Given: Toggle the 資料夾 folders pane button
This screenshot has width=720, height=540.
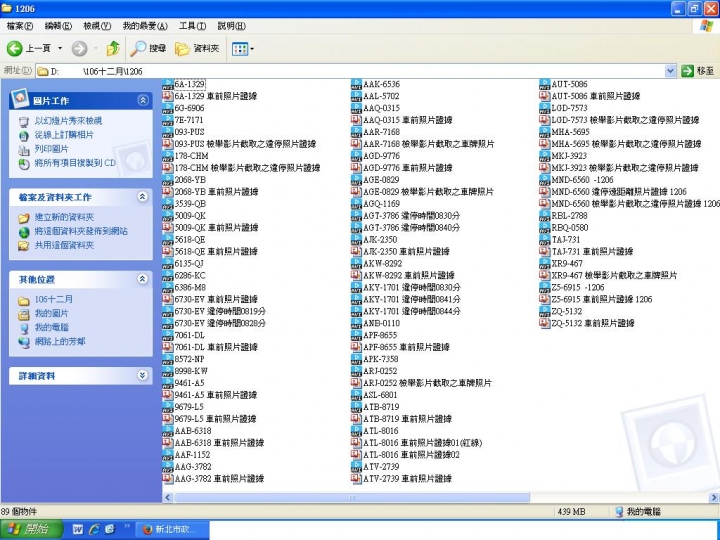Looking at the screenshot, I should click(x=197, y=48).
